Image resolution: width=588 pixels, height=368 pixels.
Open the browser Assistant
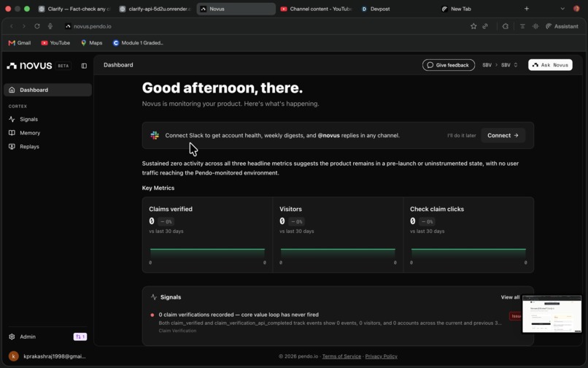click(x=562, y=26)
